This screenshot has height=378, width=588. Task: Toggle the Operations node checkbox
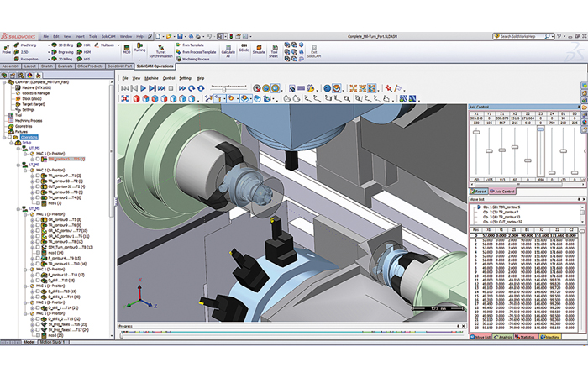tap(10, 137)
